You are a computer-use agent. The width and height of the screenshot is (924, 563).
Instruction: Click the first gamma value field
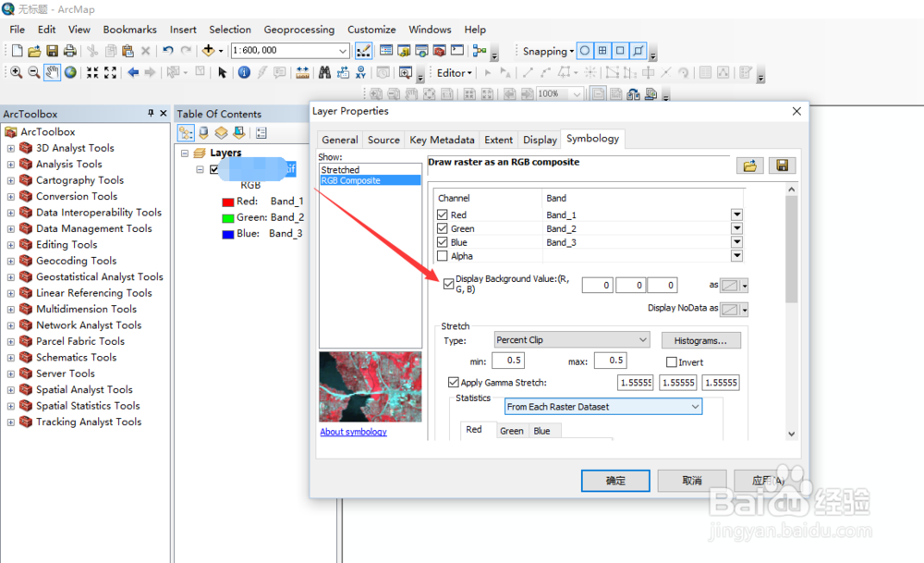click(x=637, y=383)
